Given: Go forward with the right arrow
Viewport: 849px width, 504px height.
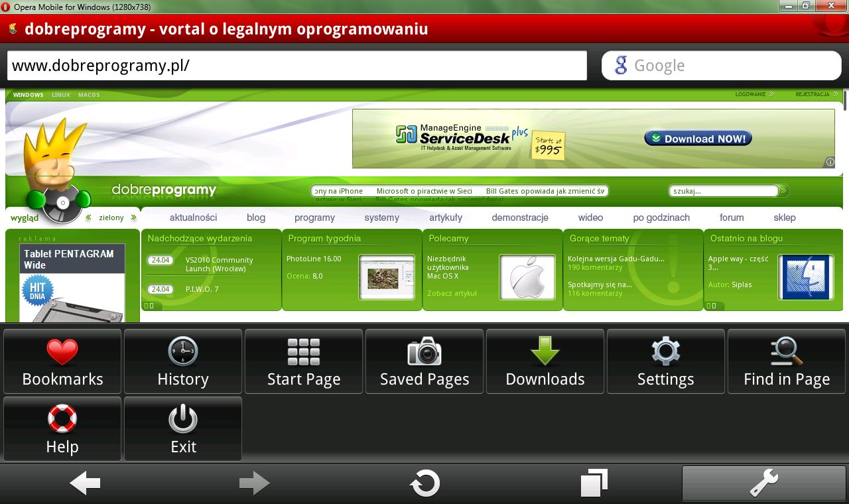Looking at the screenshot, I should (255, 483).
